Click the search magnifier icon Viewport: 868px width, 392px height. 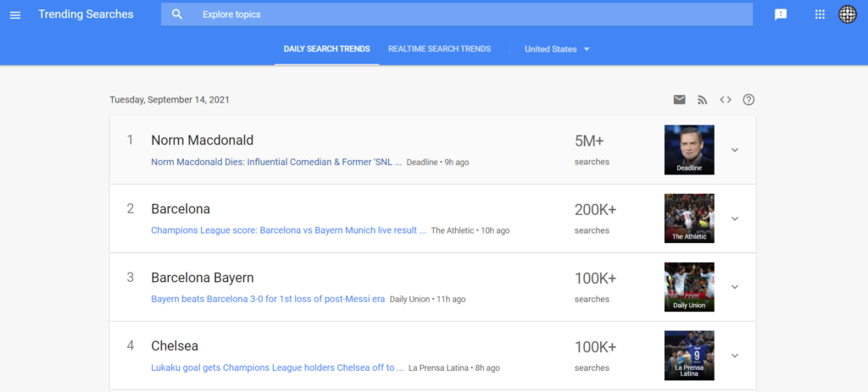pos(177,14)
